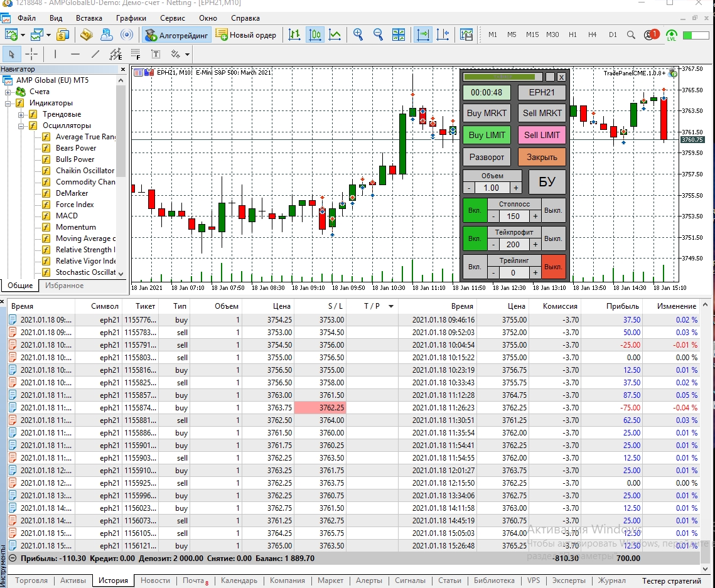Switch chart to line chart type
Screen dimensions: 715x588
click(x=335, y=35)
